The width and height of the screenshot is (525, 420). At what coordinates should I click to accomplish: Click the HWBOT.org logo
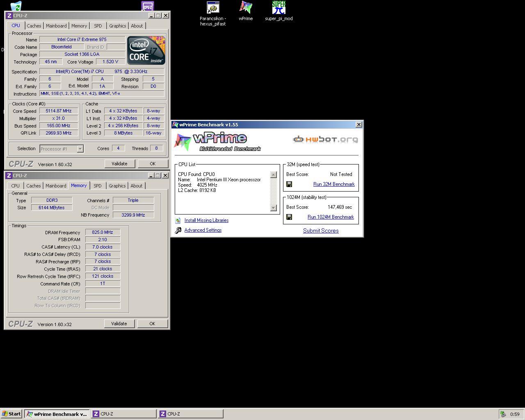click(x=325, y=139)
